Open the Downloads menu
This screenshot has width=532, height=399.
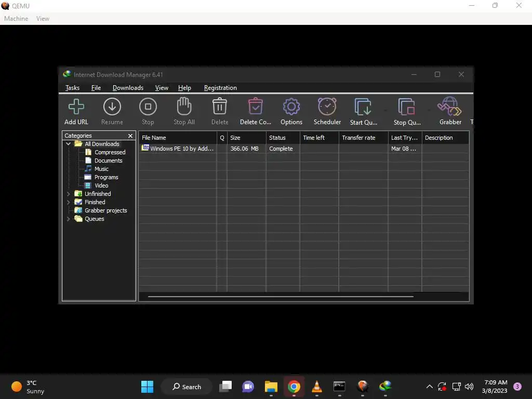click(x=128, y=88)
